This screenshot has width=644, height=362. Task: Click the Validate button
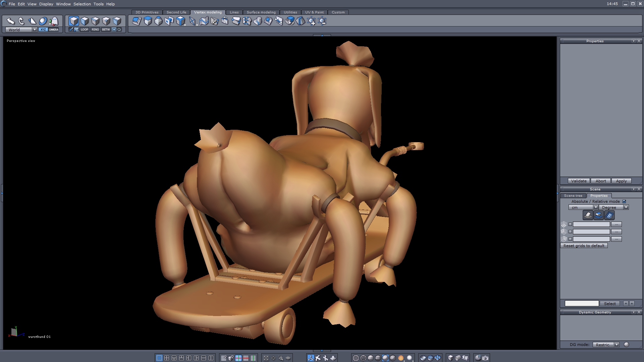[x=579, y=181]
